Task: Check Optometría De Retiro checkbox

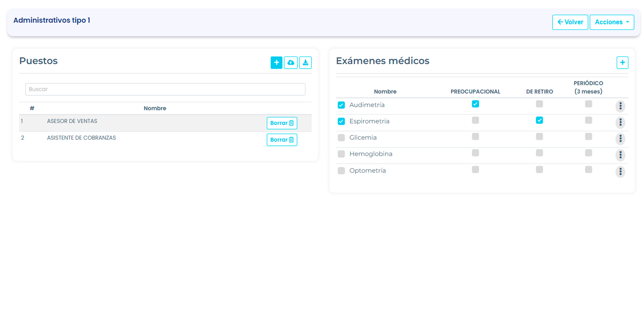Action: click(x=539, y=170)
